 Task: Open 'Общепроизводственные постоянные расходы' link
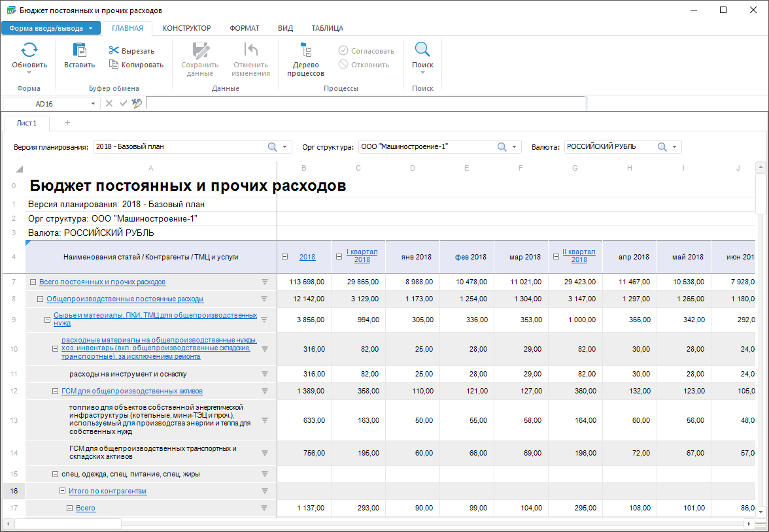(x=125, y=299)
